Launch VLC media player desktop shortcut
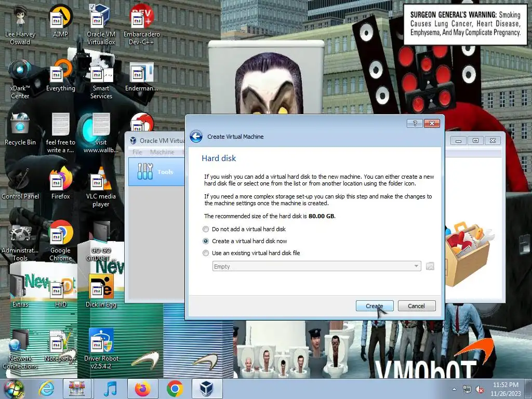The height and width of the screenshot is (399, 532). [101, 187]
